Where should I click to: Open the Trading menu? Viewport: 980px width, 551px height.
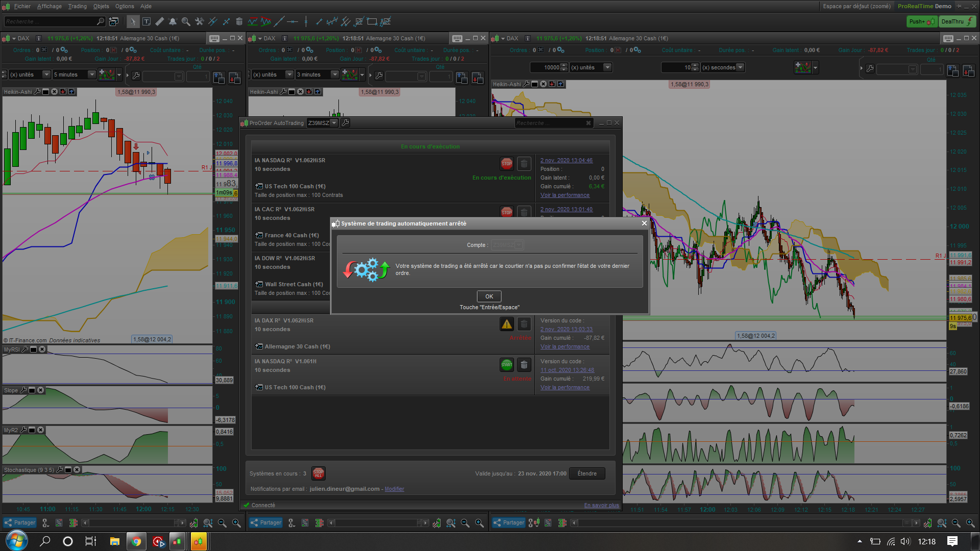[77, 6]
